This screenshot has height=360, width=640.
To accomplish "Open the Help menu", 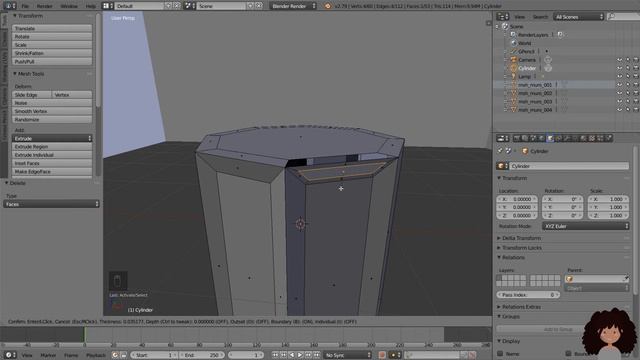I will pyautogui.click(x=91, y=6).
